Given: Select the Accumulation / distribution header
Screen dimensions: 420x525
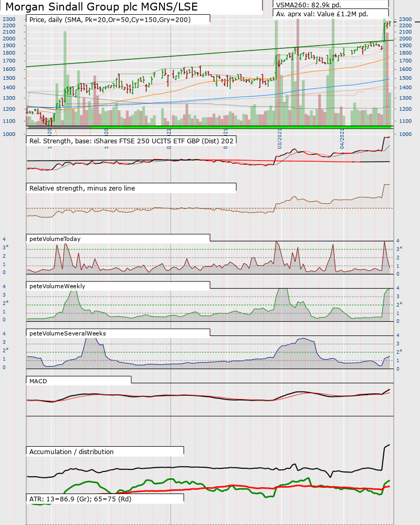Looking at the screenshot, I should pyautogui.click(x=71, y=451).
